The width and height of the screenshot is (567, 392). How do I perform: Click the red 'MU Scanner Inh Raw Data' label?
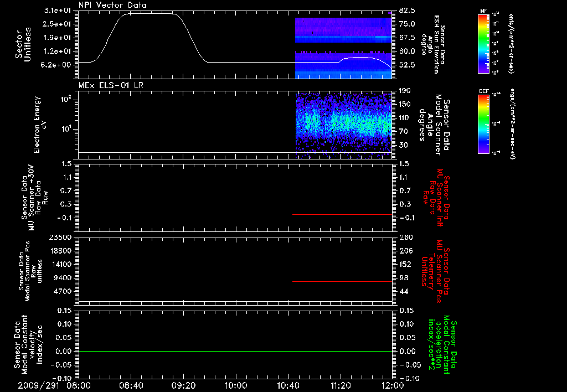tap(436, 198)
